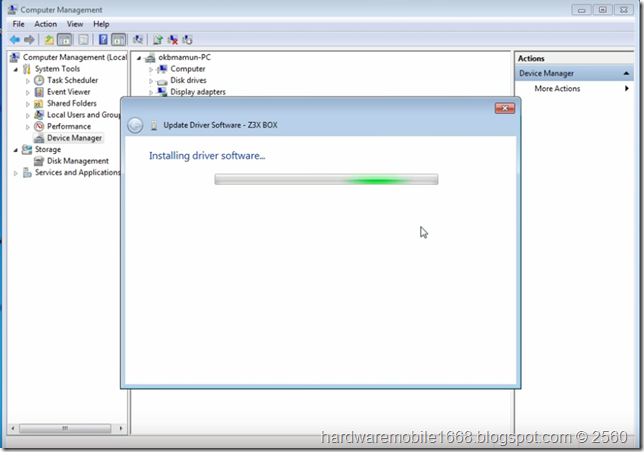Select Device Manager in the console tree
The height and width of the screenshot is (452, 644).
point(74,138)
